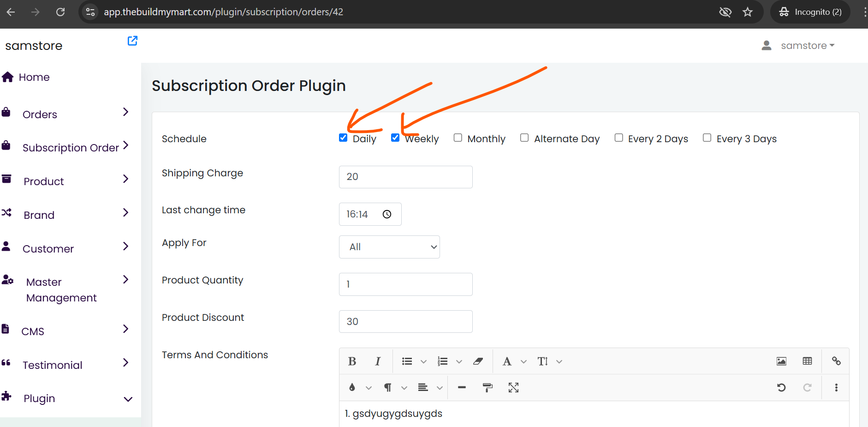
Task: Insert an ordered numbered list
Action: (x=442, y=361)
